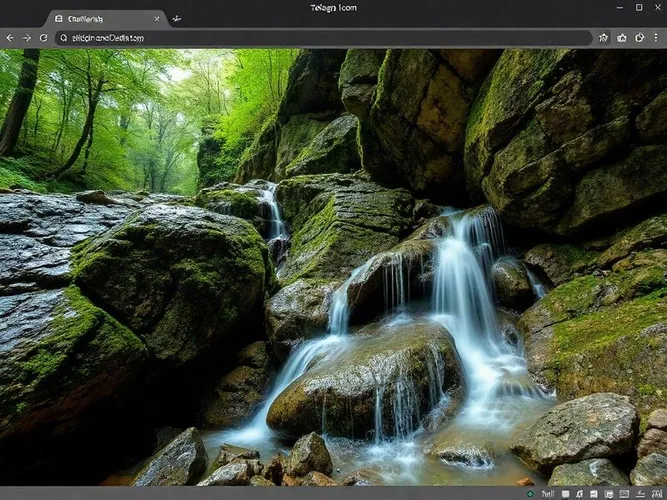Click the last tray item at far right
The height and width of the screenshot is (500, 667).
coord(657,494)
